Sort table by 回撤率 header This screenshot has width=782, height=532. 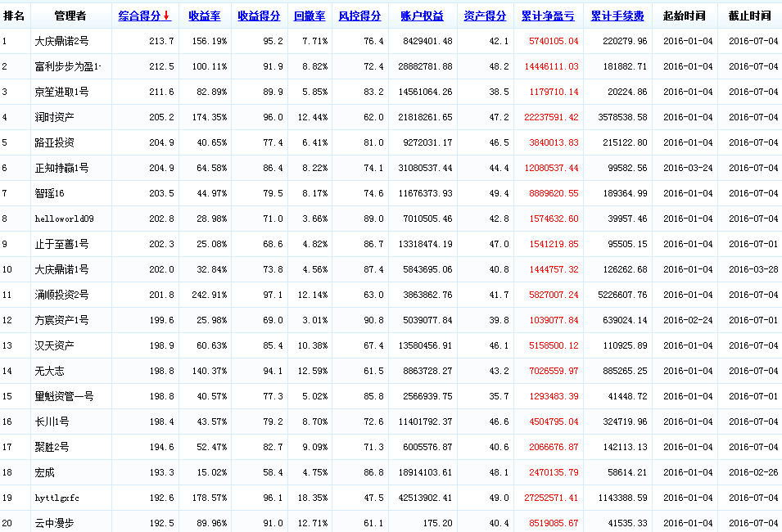(x=310, y=16)
